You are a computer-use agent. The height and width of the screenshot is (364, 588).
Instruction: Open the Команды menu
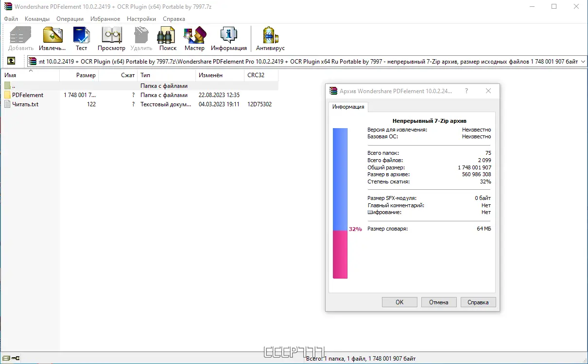pos(37,18)
